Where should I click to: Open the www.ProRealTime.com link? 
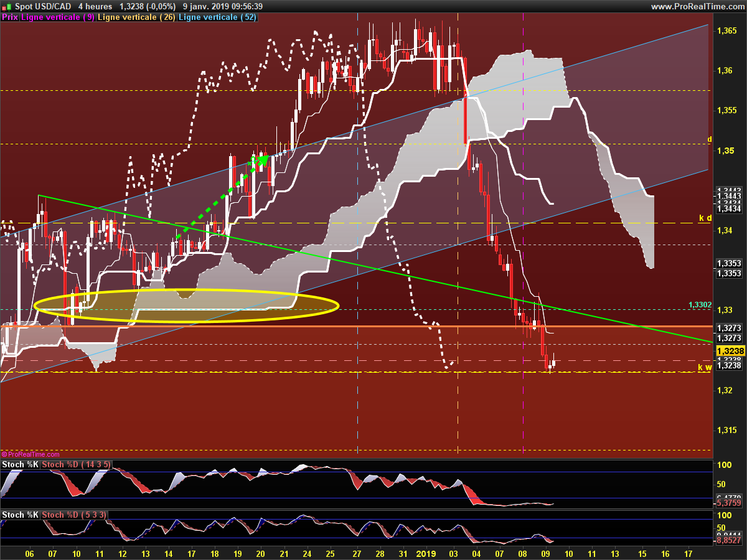pos(697,6)
